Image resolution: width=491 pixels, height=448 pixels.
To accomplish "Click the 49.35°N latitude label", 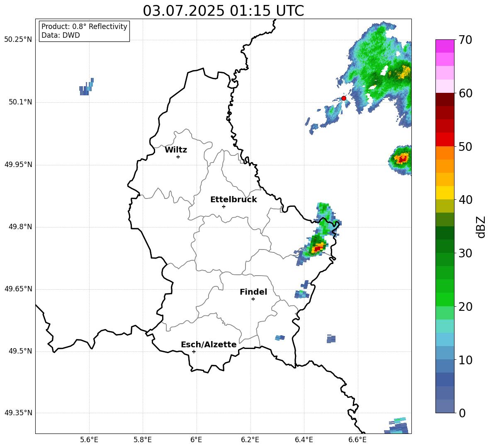I will (18, 413).
